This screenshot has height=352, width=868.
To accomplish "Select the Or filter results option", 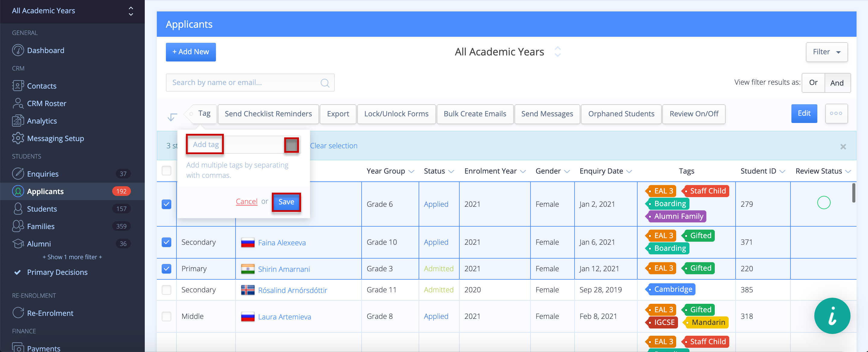I will click(x=813, y=83).
